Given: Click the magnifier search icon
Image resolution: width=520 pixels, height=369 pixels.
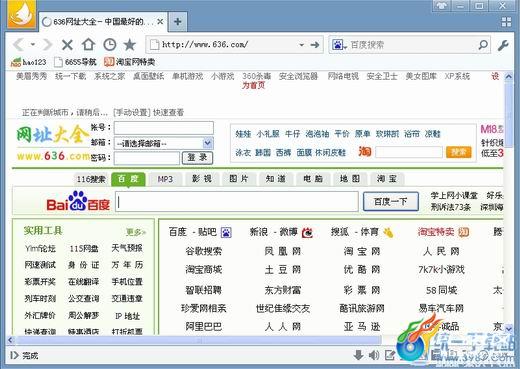Looking at the screenshot, I should (483, 45).
